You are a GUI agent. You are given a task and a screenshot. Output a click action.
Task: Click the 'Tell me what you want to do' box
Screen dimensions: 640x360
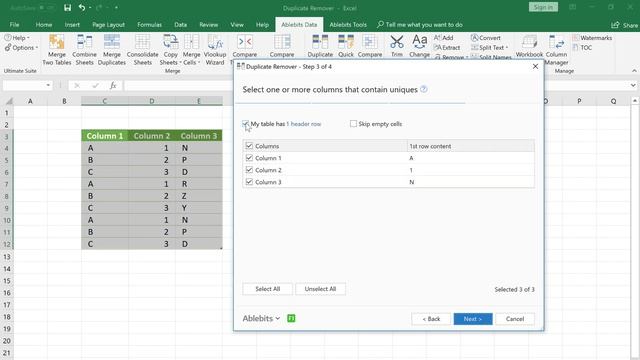pyautogui.click(x=420, y=25)
